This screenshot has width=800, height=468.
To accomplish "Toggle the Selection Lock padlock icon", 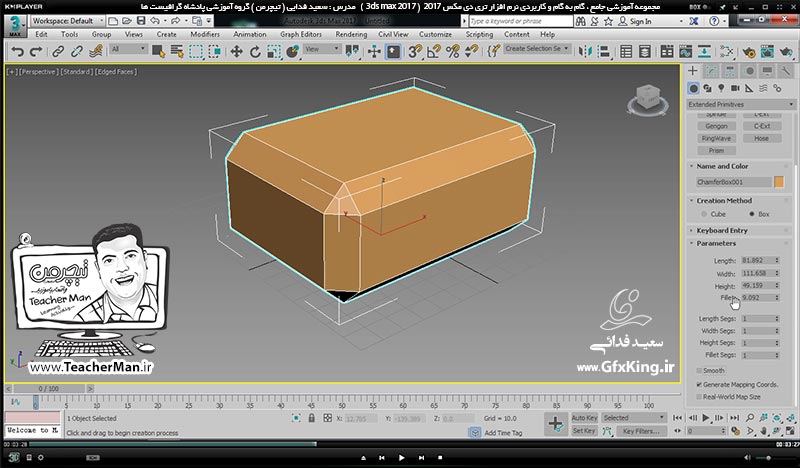I will (x=311, y=418).
